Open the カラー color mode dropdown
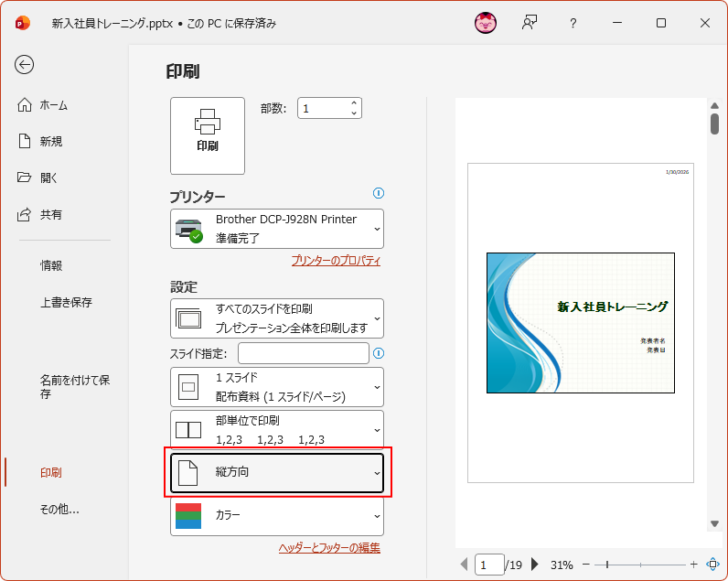This screenshot has height=581, width=728. [277, 516]
